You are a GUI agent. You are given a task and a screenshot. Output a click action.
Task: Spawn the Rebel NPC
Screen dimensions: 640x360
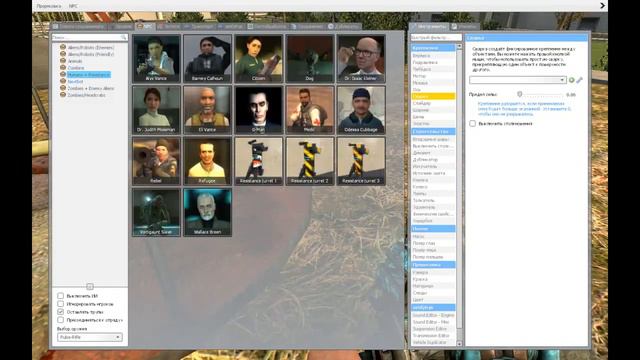click(156, 161)
